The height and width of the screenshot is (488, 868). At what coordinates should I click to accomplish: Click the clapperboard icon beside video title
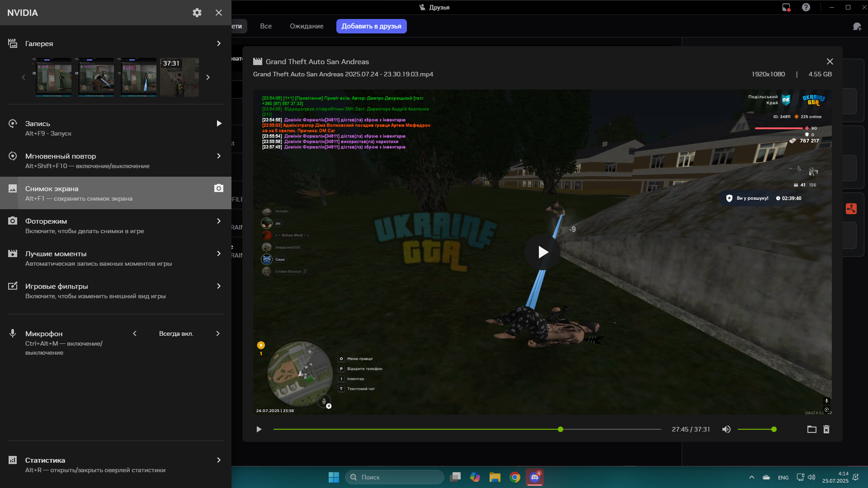258,61
